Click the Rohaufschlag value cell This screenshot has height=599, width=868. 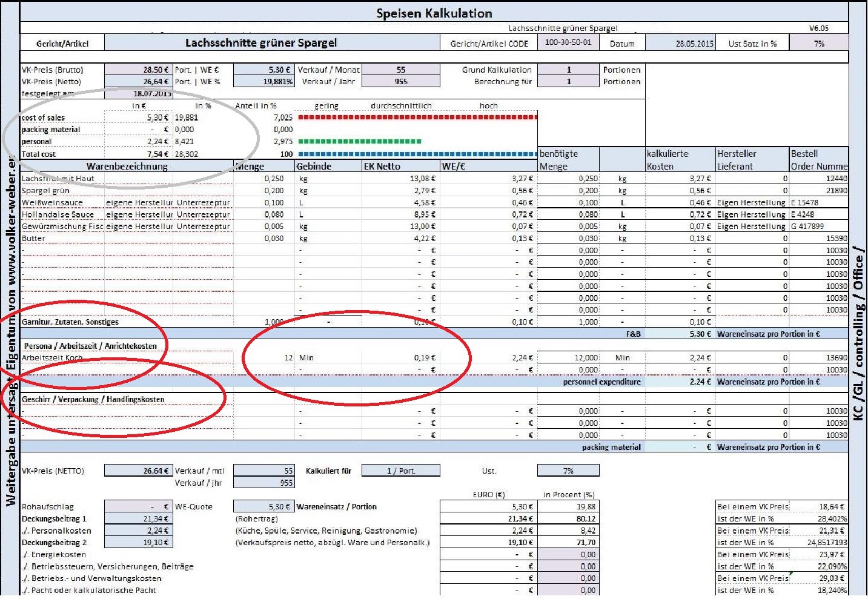coord(139,507)
